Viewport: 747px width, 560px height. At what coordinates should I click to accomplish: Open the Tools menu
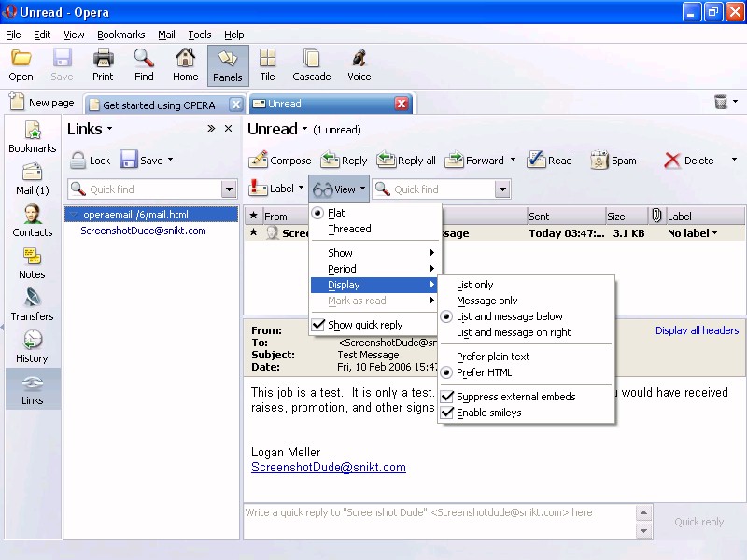pyautogui.click(x=200, y=35)
